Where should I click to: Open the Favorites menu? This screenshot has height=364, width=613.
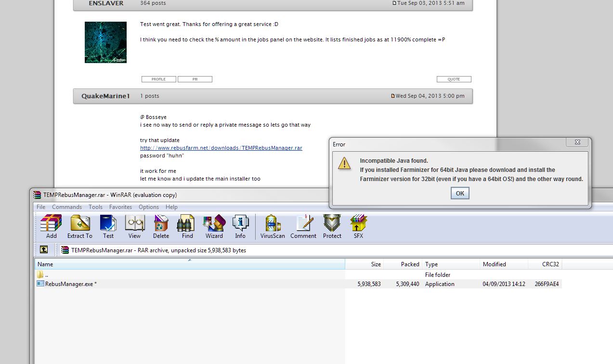pyautogui.click(x=120, y=207)
